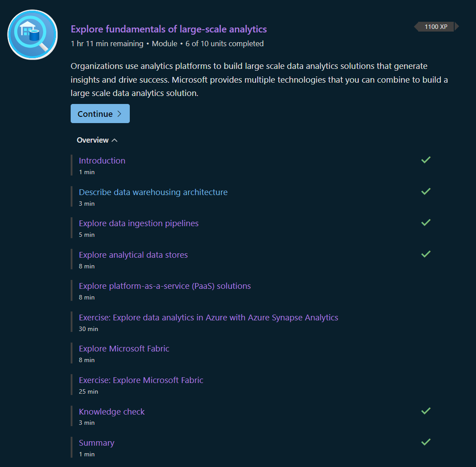Click the module's magnifying glass badge icon
This screenshot has height=467, width=476.
[x=32, y=35]
